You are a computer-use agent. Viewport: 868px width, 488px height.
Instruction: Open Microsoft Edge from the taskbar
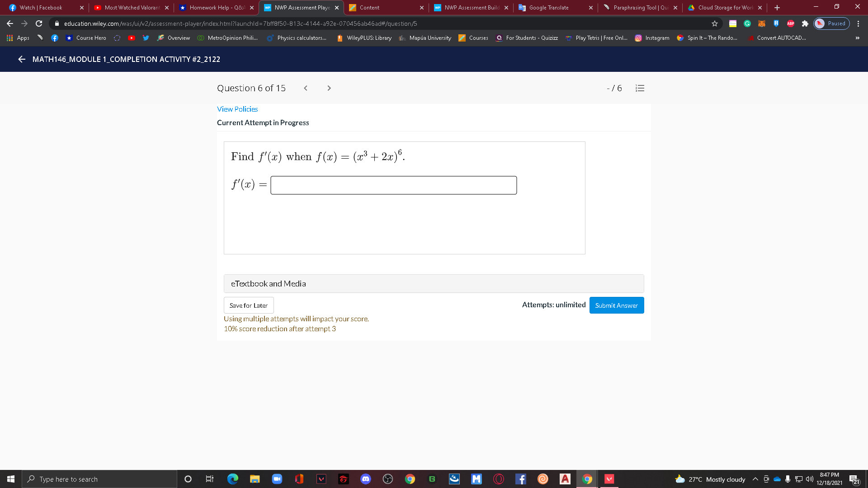coord(233,479)
